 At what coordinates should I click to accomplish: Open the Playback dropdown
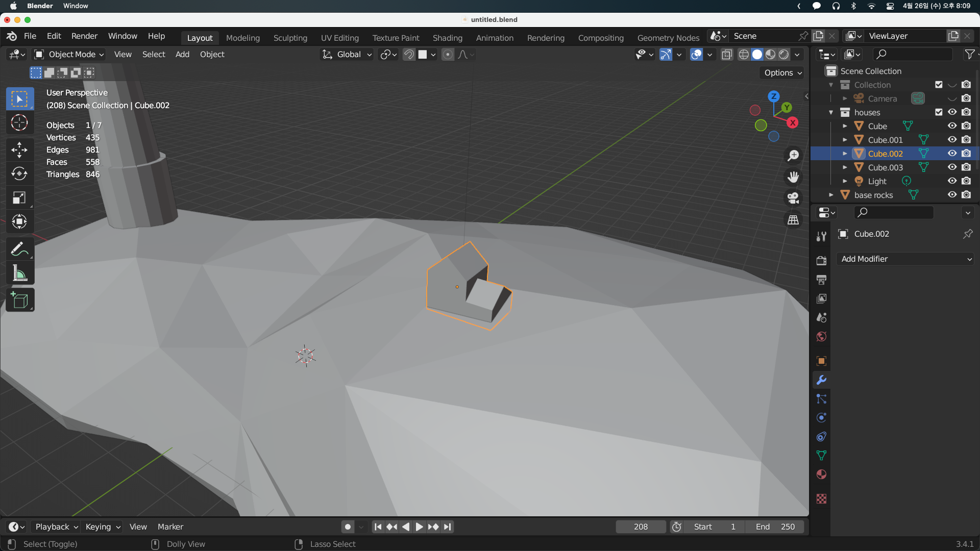[56, 527]
